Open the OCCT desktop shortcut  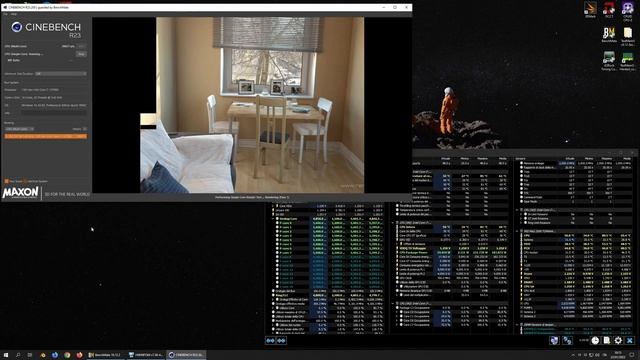[609, 9]
